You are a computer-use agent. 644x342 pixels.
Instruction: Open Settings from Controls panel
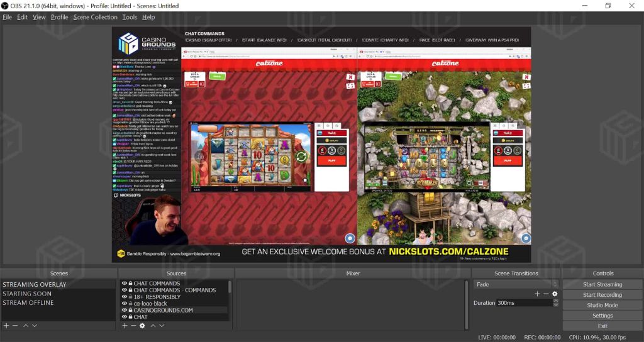coord(602,316)
